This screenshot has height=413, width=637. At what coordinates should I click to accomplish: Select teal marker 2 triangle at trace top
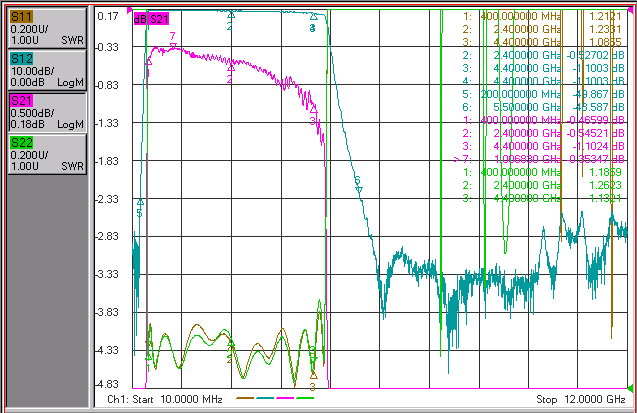point(231,15)
